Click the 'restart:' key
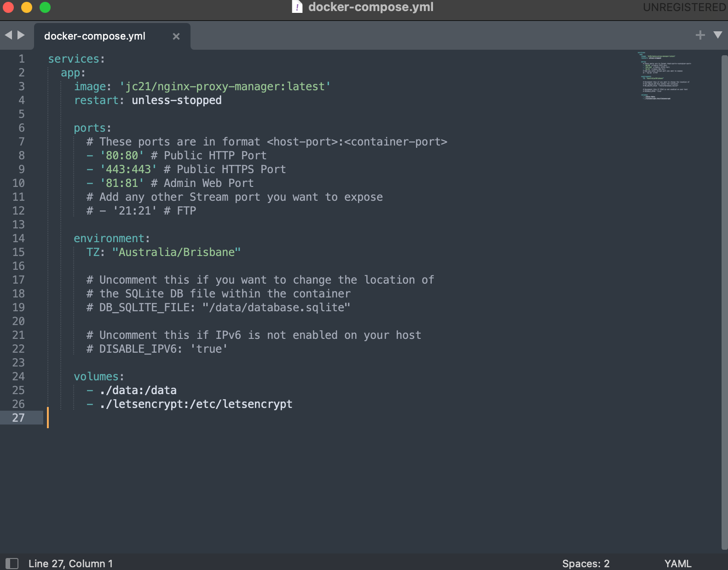The height and width of the screenshot is (570, 728). pos(99,100)
